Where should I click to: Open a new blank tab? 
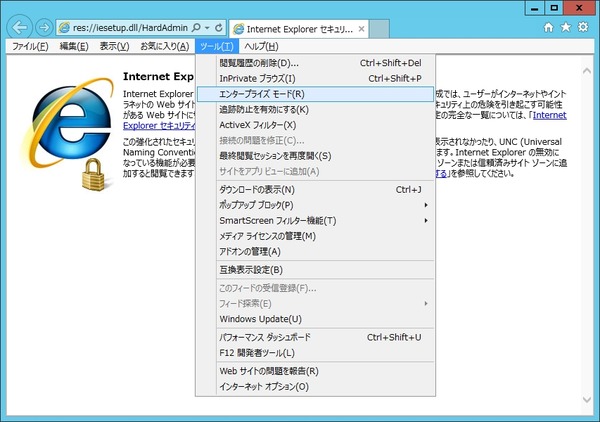pyautogui.click(x=379, y=29)
